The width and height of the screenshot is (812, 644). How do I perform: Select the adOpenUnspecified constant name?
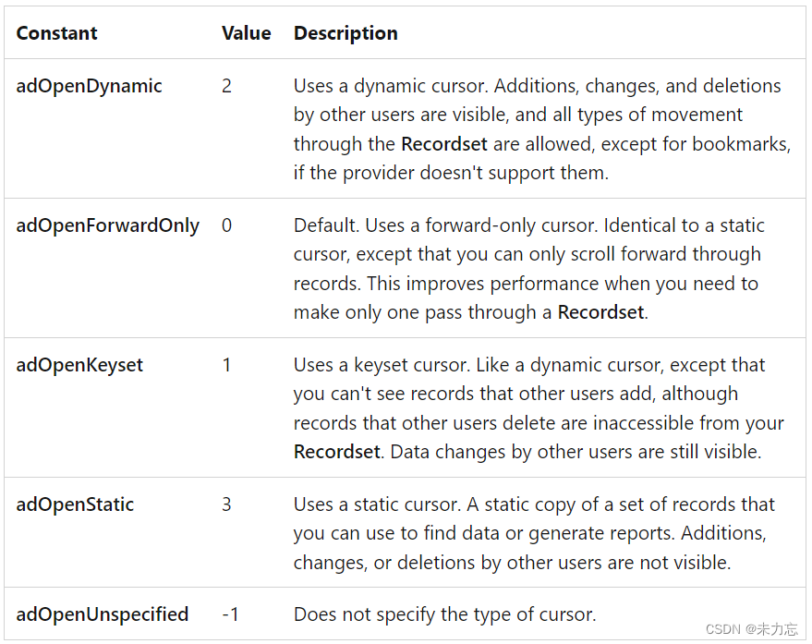click(102, 614)
